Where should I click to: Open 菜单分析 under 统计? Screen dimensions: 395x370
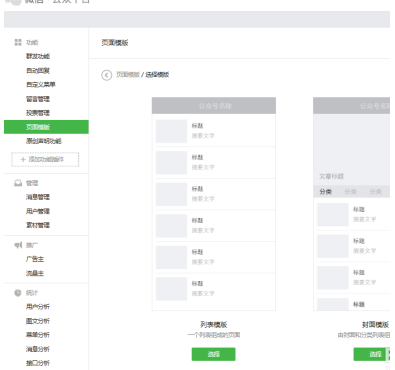(x=38, y=335)
